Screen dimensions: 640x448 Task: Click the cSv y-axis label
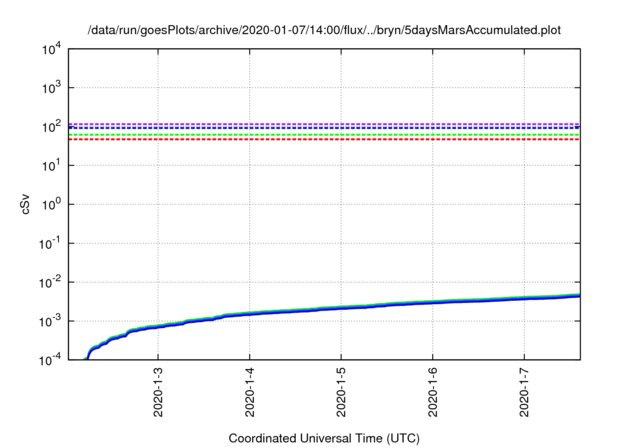point(25,204)
